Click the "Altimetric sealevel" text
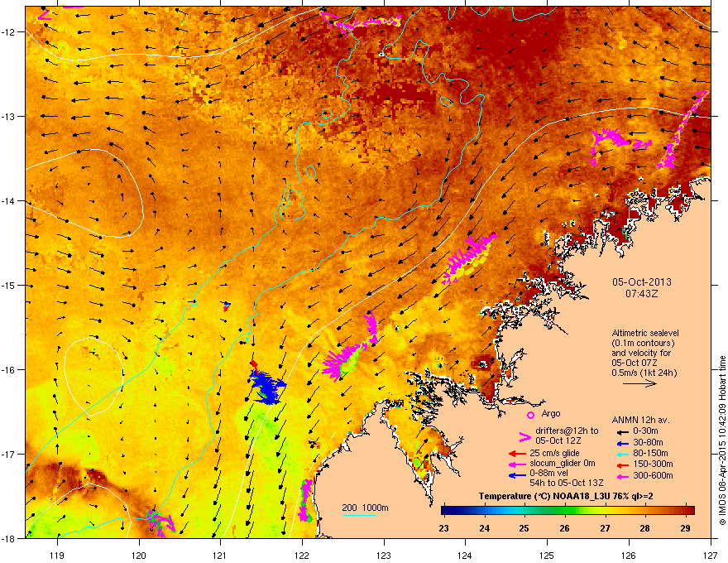The height and width of the screenshot is (563, 728). (645, 333)
